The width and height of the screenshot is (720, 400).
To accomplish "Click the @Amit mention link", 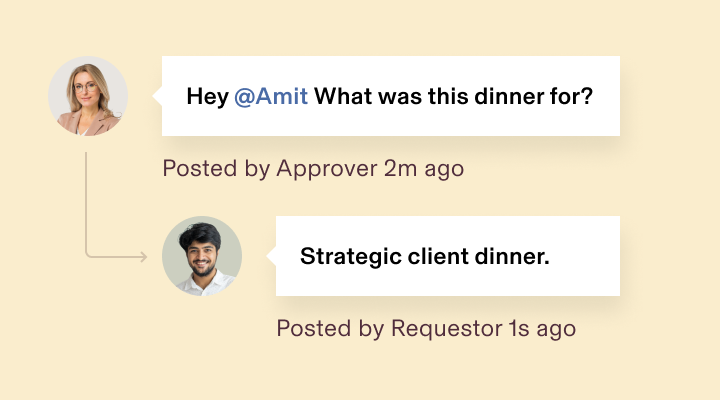I will click(x=271, y=97).
